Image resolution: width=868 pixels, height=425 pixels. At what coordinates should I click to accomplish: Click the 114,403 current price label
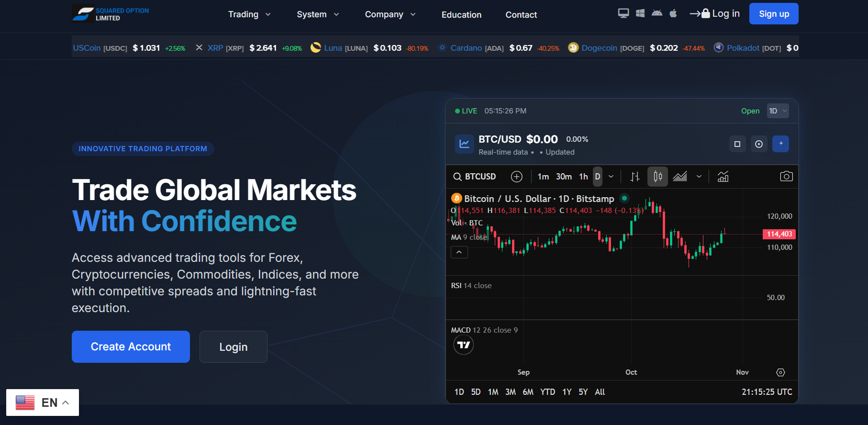click(779, 234)
